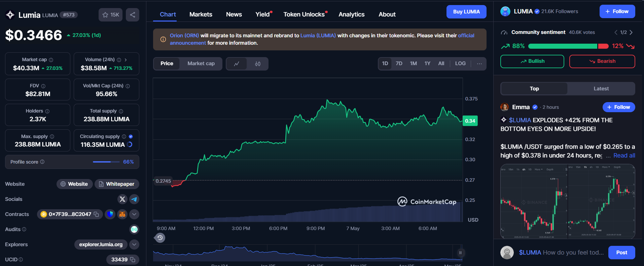Screen dimensions: 644x266
Task: Open the Profile score info icon
Action: [x=42, y=162]
